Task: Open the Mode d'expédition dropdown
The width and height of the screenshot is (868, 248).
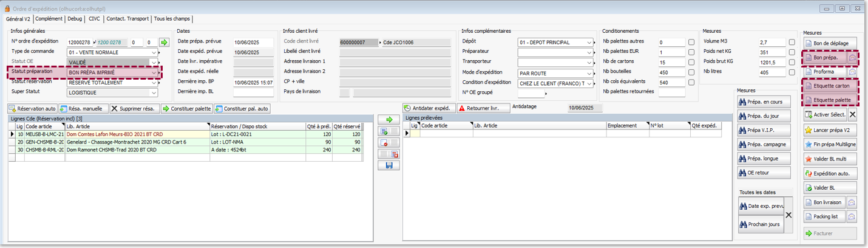Action: tap(589, 73)
